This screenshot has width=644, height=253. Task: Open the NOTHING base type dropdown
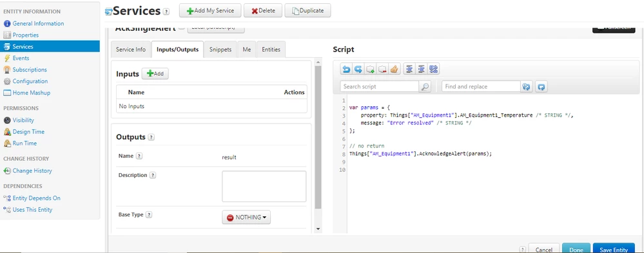point(246,218)
